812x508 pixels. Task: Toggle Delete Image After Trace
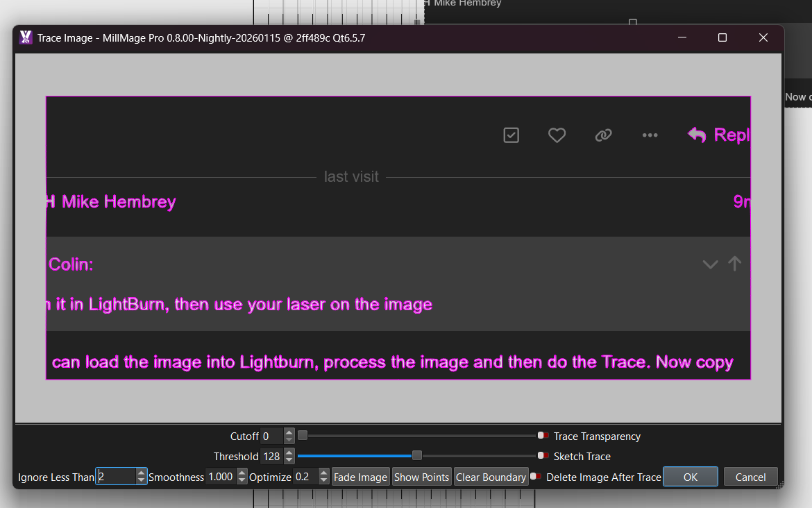coord(535,477)
